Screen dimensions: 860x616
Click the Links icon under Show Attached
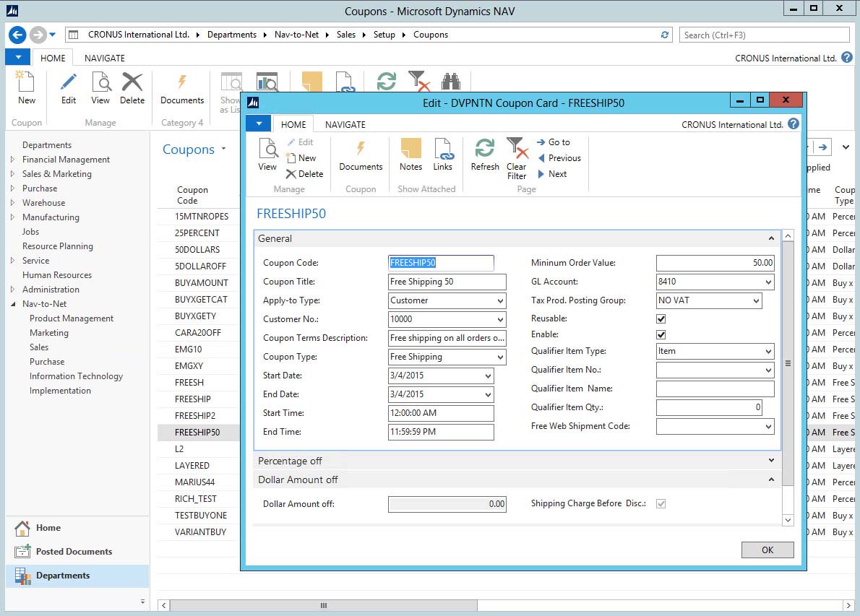pos(443,155)
